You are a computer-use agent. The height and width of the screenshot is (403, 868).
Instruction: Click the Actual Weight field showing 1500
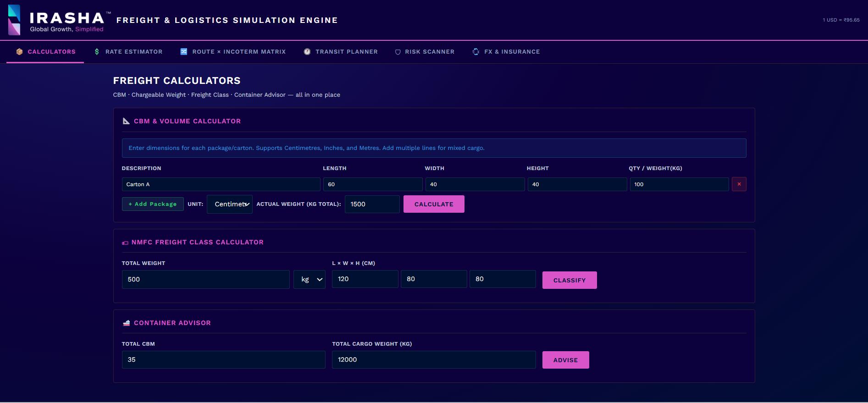click(x=372, y=204)
